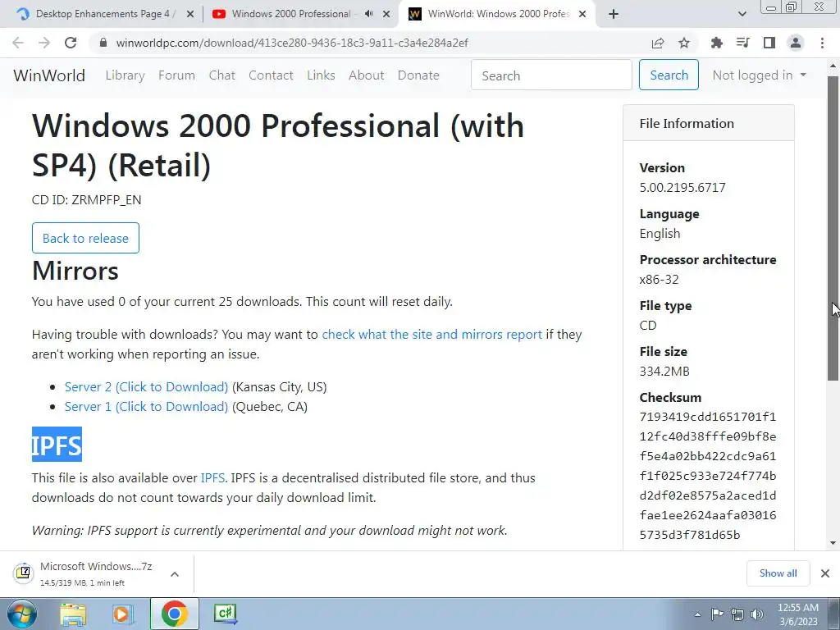Open the volume speaker tray icon
The image size is (840, 630).
click(x=757, y=614)
